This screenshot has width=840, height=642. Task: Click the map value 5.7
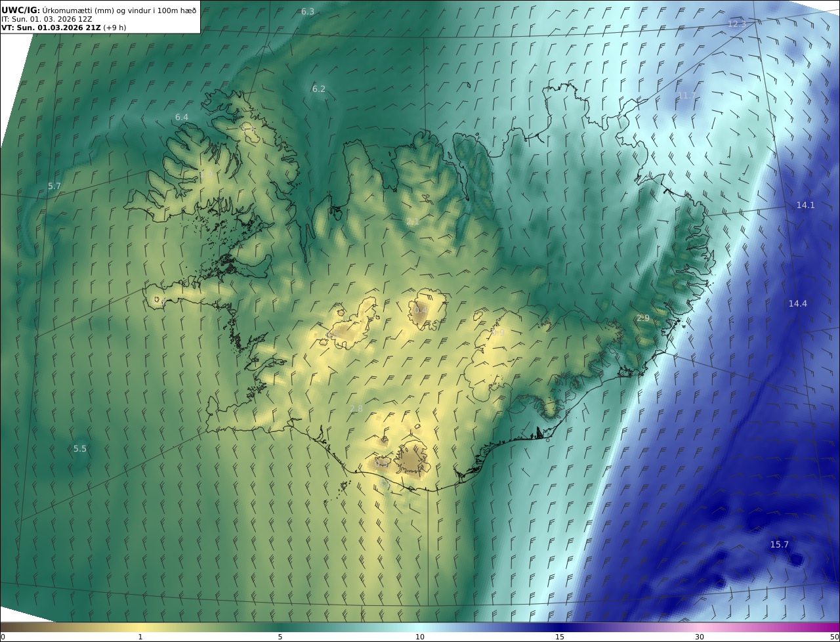coord(54,186)
